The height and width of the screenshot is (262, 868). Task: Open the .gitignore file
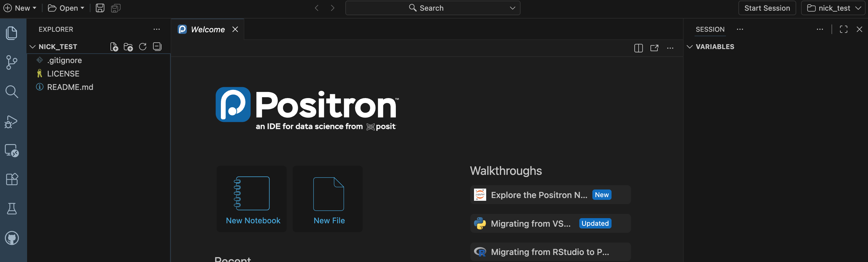tap(98, 60)
